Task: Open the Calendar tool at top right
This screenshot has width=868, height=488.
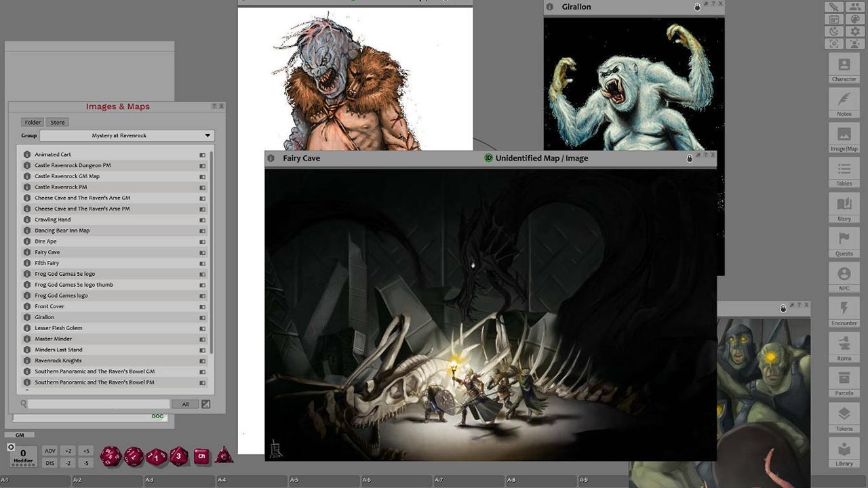Action: [833, 19]
